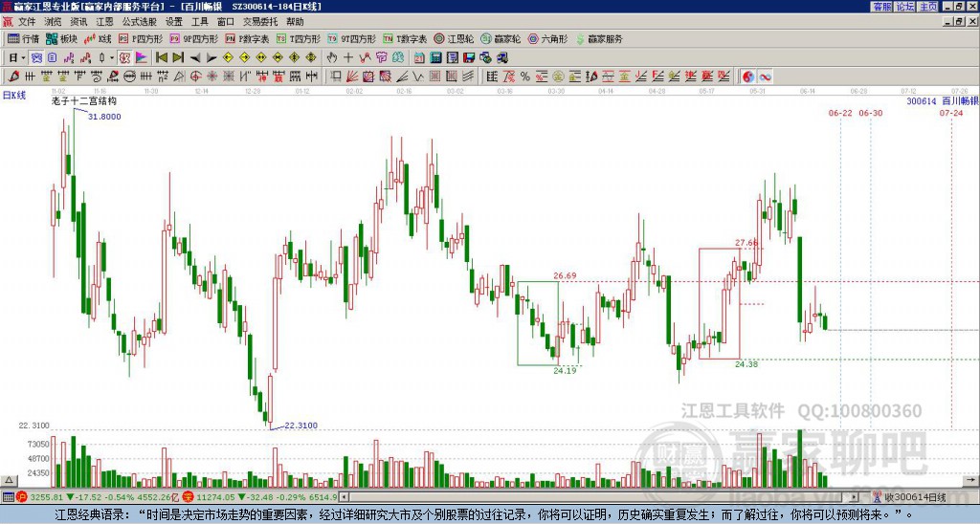Open the 9P四方形 tool
980x524 pixels.
tap(193, 38)
